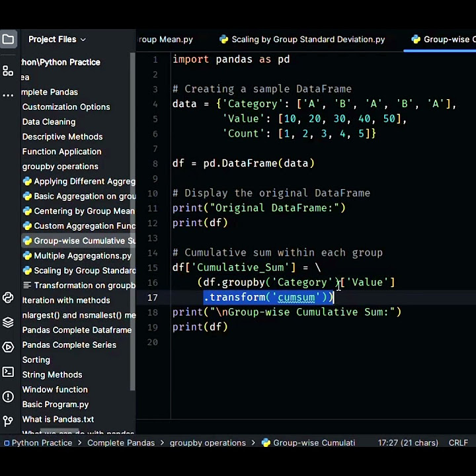
Task: Show more tool windows ellipsis icon
Action: tap(8, 95)
